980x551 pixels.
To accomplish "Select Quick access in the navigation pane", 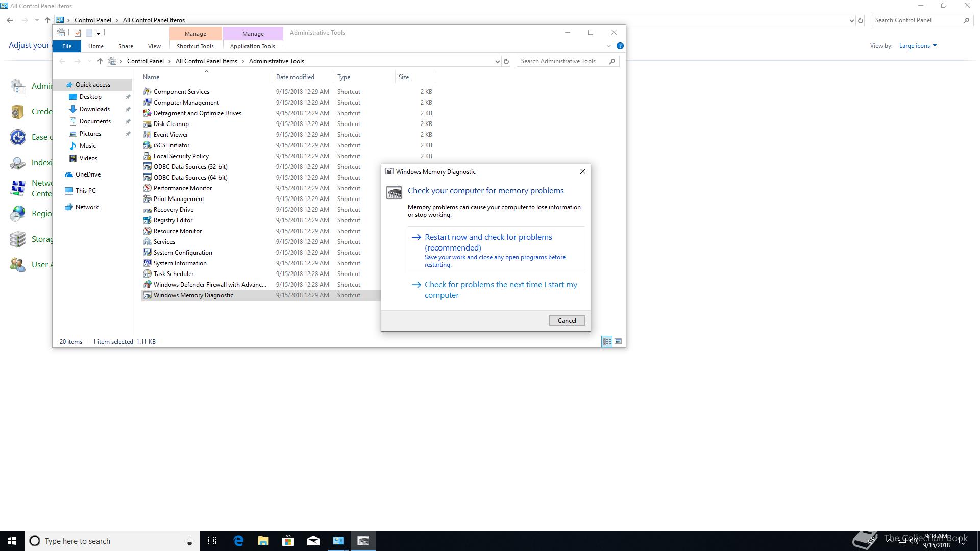I will point(93,85).
